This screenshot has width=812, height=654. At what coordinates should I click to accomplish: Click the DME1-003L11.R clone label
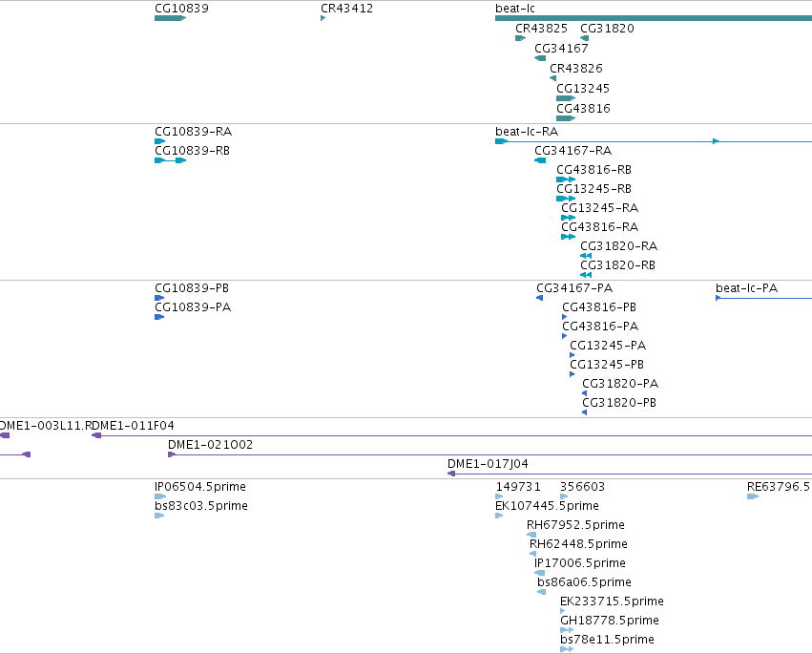45,426
